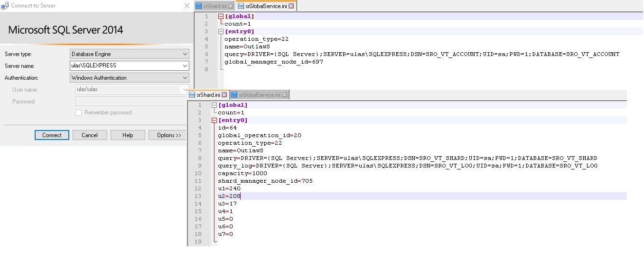The height and width of the screenshot is (271, 644).
Task: Collapse the [global] fold in srShard.ini editor
Action: (x=214, y=105)
